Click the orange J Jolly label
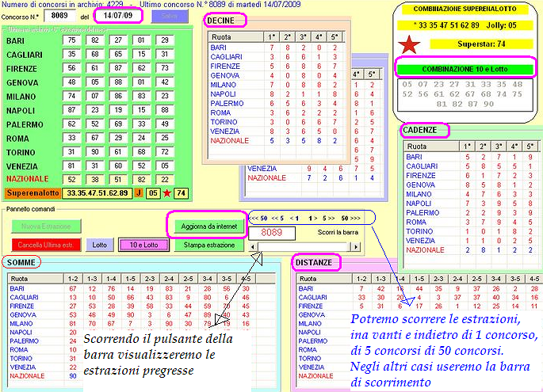543x392 pixels. coord(139,193)
